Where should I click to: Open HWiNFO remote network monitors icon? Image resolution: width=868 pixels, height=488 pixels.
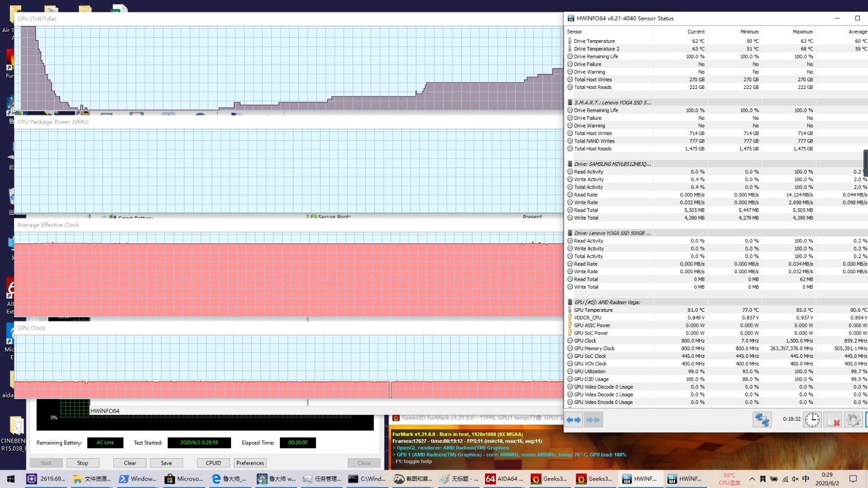pos(762,420)
